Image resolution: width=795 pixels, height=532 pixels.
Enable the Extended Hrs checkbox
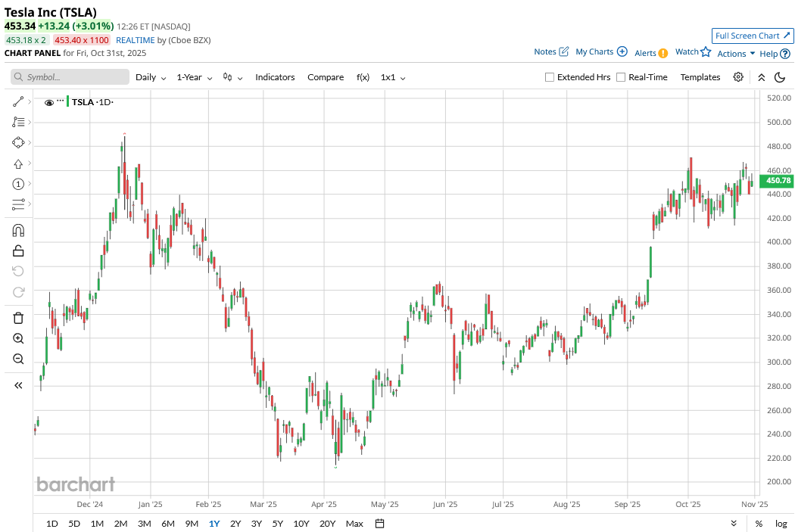pos(550,77)
